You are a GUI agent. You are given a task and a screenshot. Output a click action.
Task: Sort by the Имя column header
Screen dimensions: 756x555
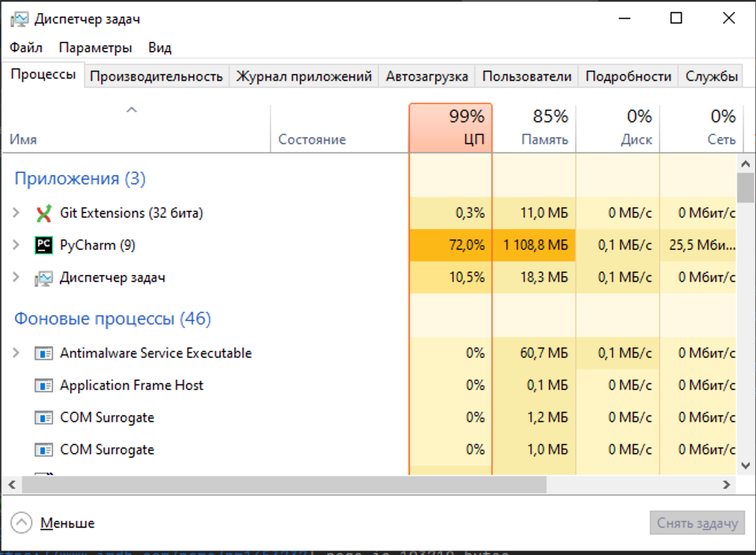(x=136, y=129)
